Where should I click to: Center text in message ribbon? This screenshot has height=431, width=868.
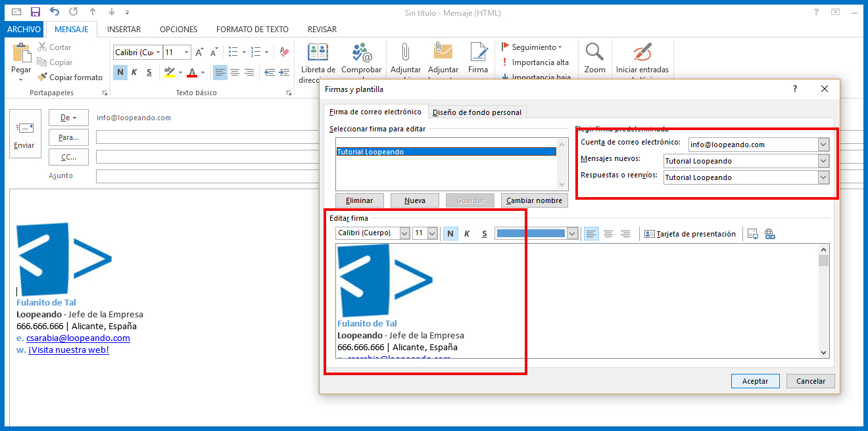[x=235, y=72]
